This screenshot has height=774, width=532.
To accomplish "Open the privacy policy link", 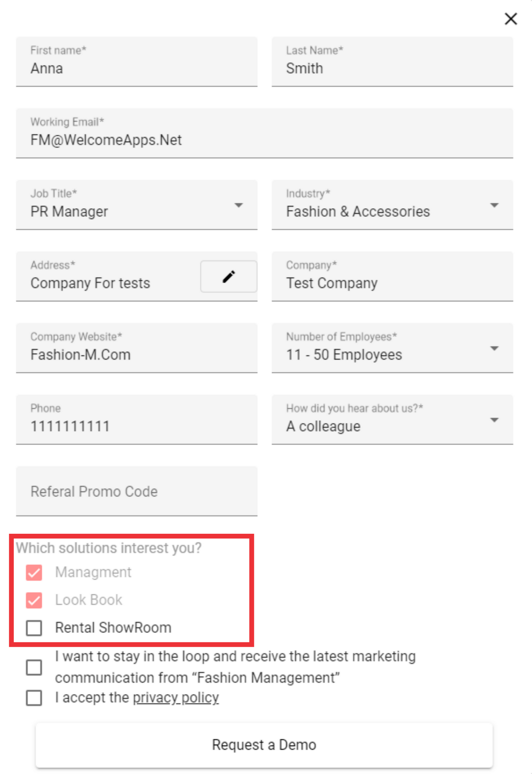I will click(176, 698).
